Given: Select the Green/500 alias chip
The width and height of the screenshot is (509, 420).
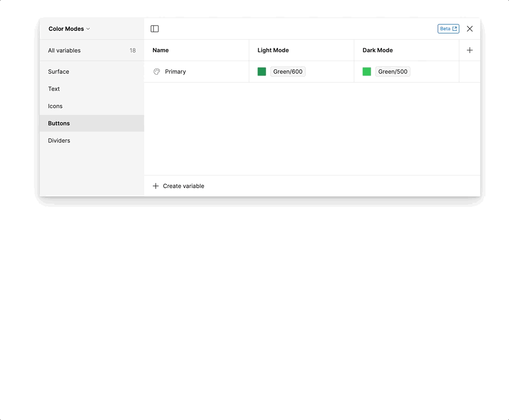Looking at the screenshot, I should point(392,72).
